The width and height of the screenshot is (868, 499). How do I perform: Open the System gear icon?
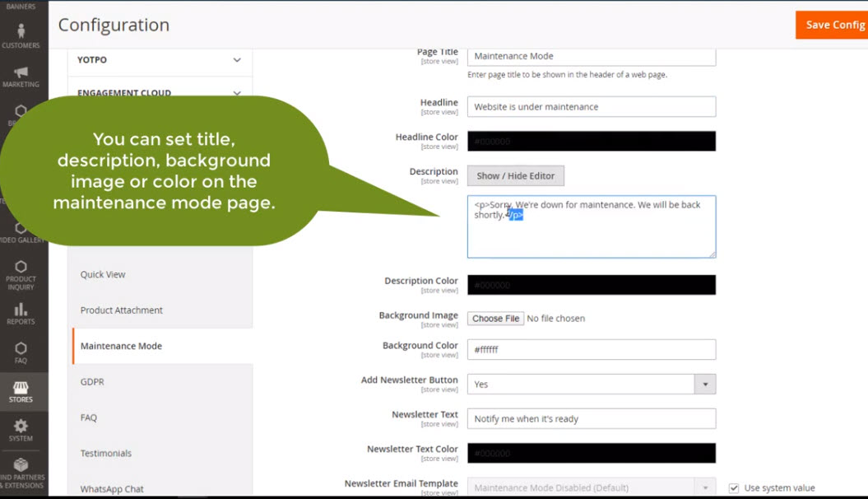point(21,430)
